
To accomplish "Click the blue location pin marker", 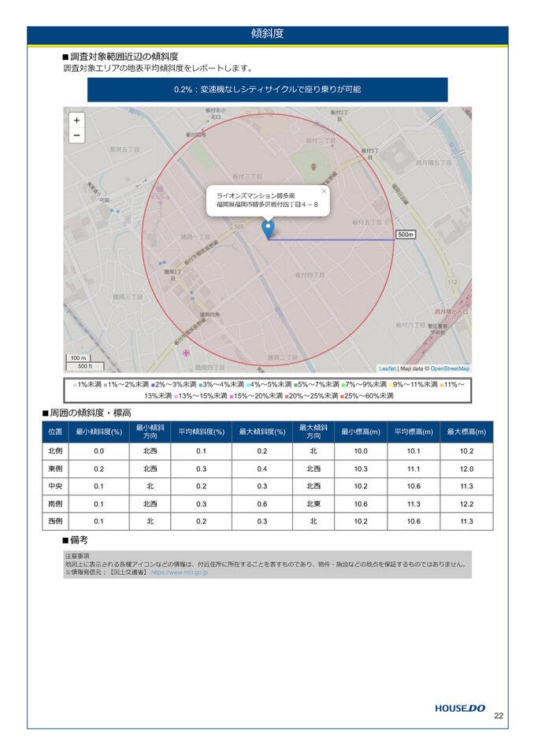I will point(268,229).
